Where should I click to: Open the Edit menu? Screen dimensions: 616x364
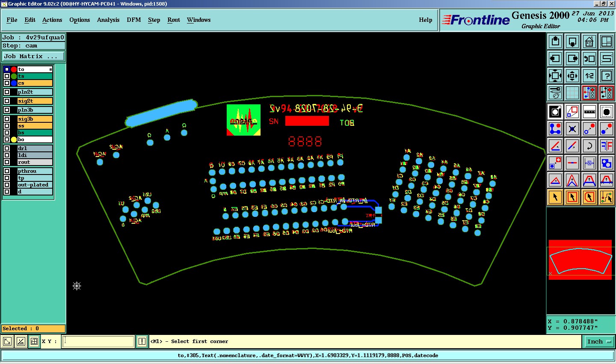pyautogui.click(x=30, y=20)
